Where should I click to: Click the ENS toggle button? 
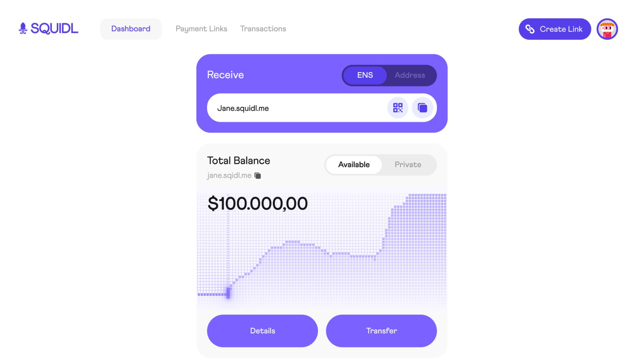(x=365, y=75)
